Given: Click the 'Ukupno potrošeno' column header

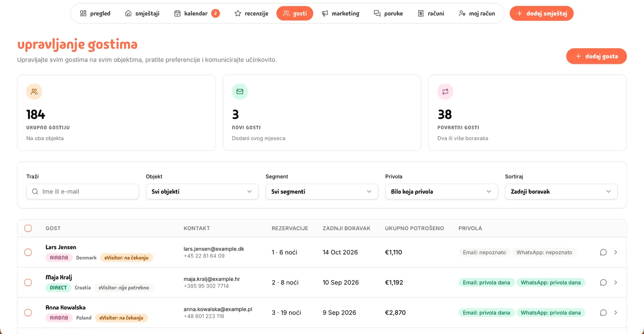Looking at the screenshot, I should [x=415, y=228].
